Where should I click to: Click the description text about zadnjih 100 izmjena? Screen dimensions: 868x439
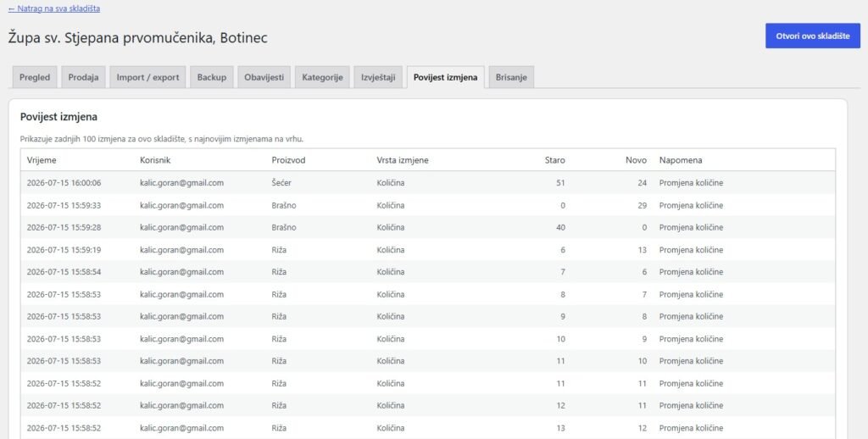[x=162, y=139]
